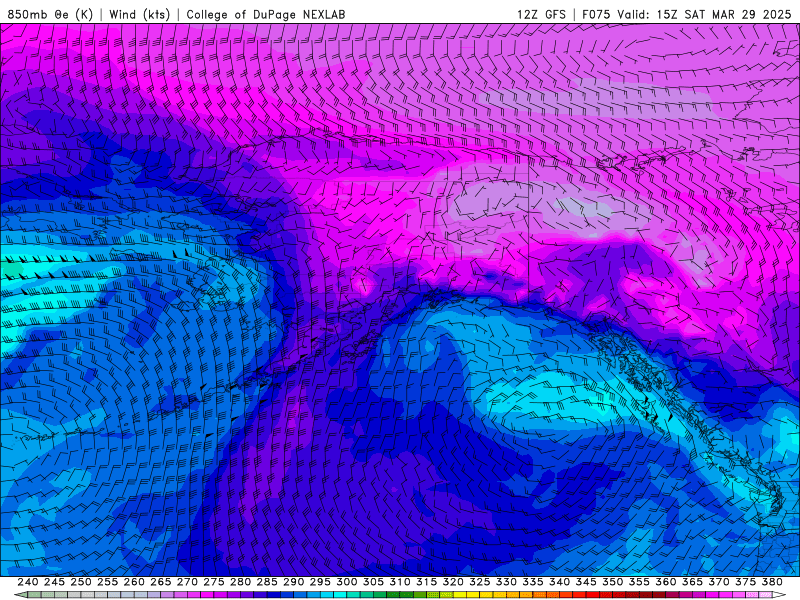
Task: Click the 280 legend value
Action: pyautogui.click(x=240, y=582)
